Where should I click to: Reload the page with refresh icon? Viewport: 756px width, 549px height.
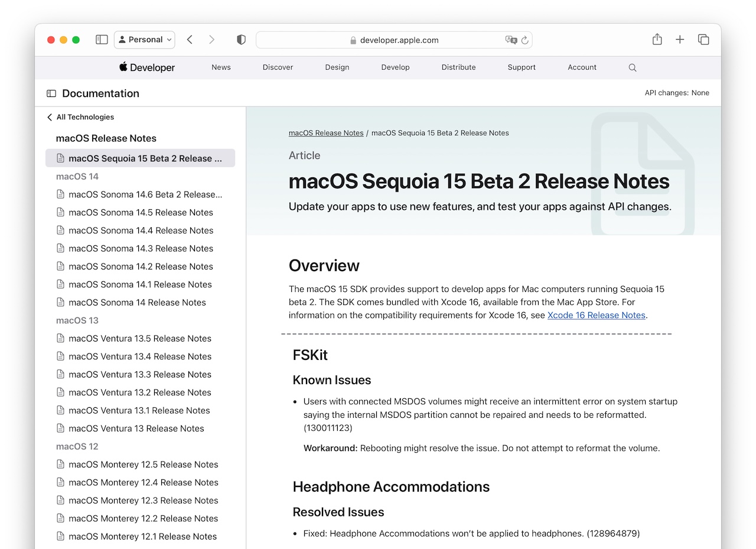click(x=524, y=40)
